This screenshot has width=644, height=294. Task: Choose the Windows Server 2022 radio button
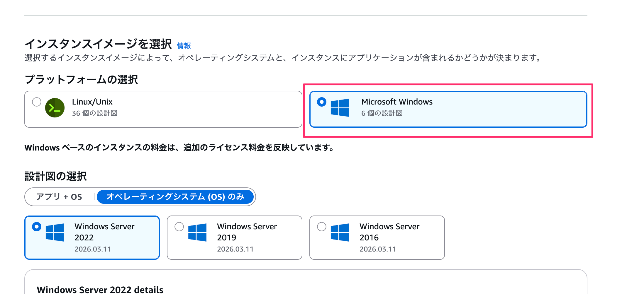point(37,227)
